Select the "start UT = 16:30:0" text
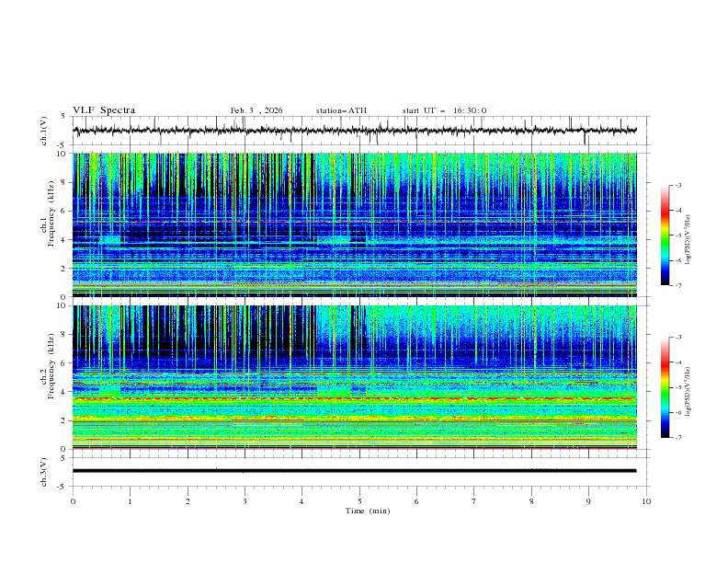 [444, 110]
